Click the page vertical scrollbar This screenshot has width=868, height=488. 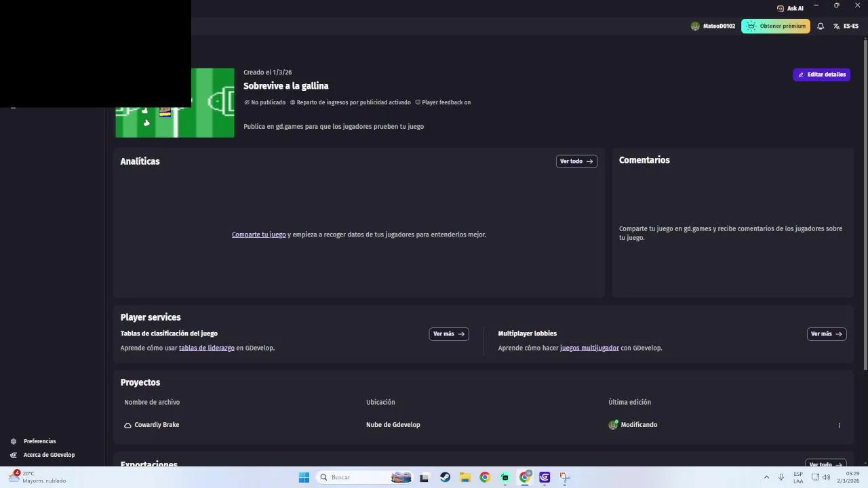[x=865, y=205]
